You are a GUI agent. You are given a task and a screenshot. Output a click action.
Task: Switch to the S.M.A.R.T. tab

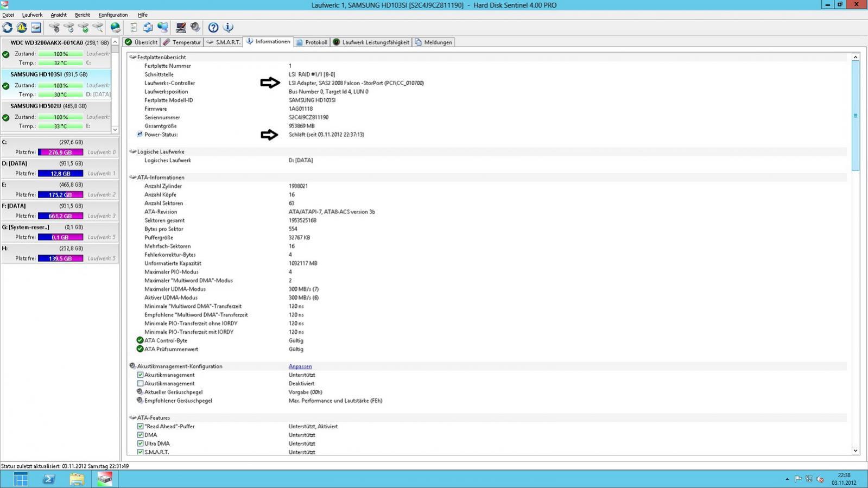click(x=224, y=42)
